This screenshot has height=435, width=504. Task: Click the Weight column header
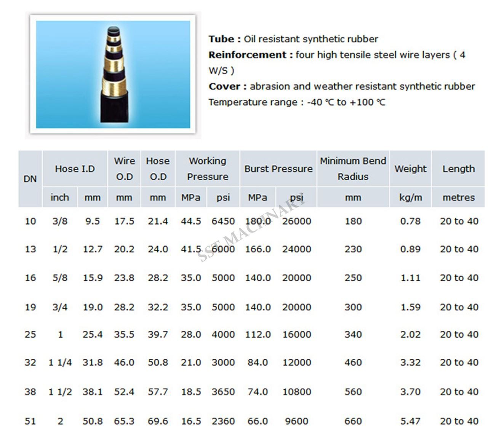410,169
